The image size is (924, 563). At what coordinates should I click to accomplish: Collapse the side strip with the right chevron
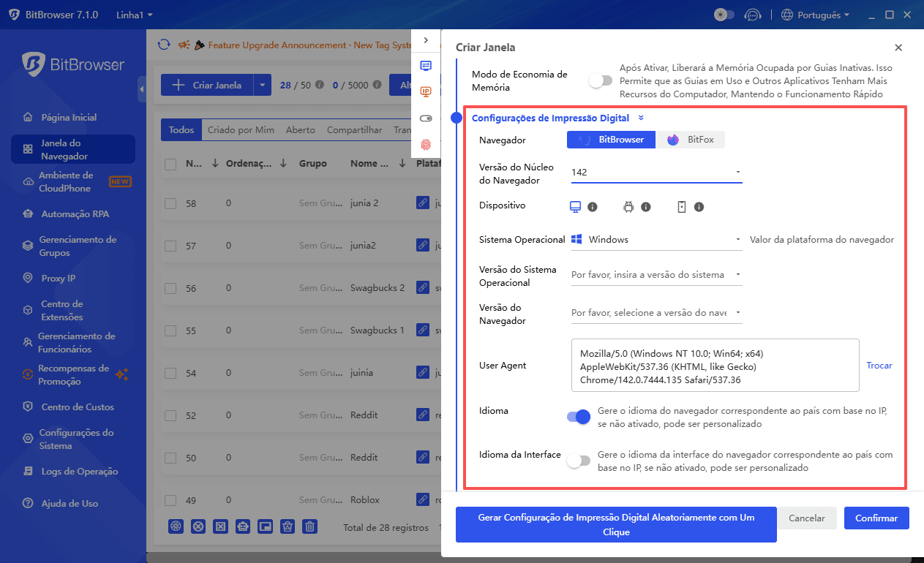click(x=426, y=40)
